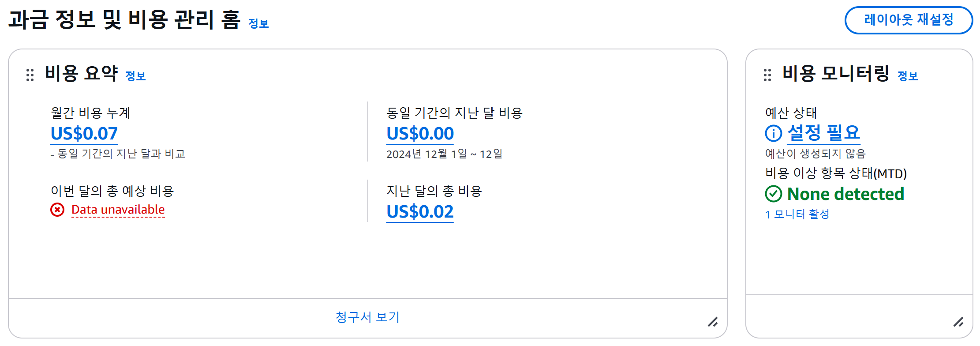Click the None detected anomaly status
Viewport: 980px width, 346px height.
pyautogui.click(x=845, y=194)
